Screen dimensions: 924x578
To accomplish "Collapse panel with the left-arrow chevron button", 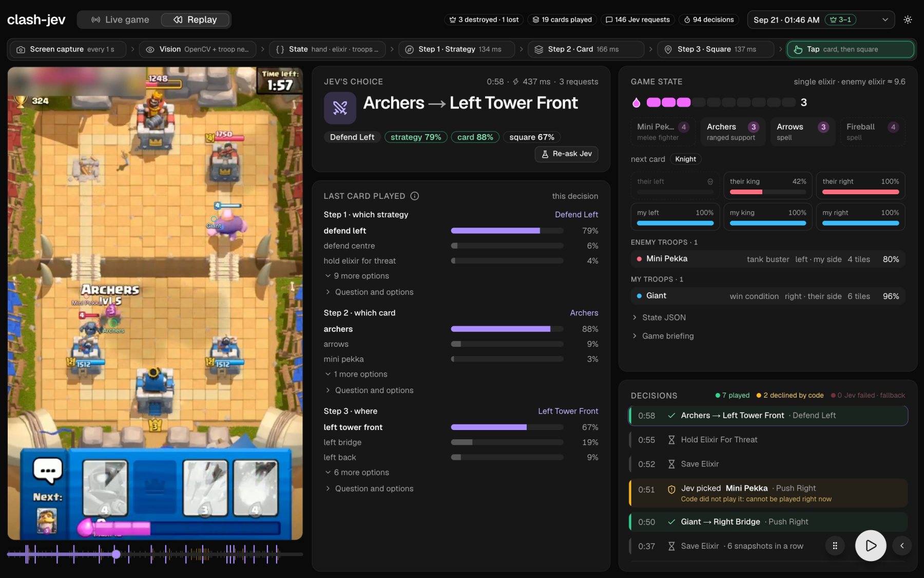I will (x=902, y=546).
